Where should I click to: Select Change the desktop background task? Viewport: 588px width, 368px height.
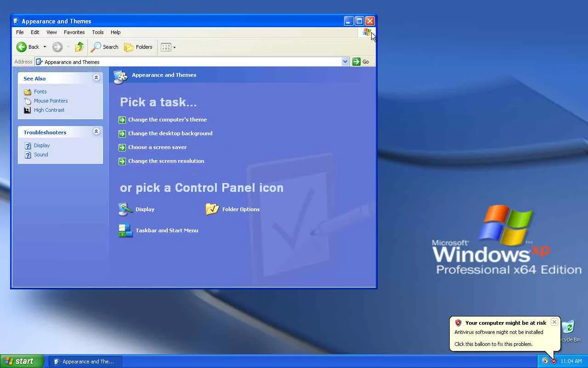pyautogui.click(x=170, y=133)
